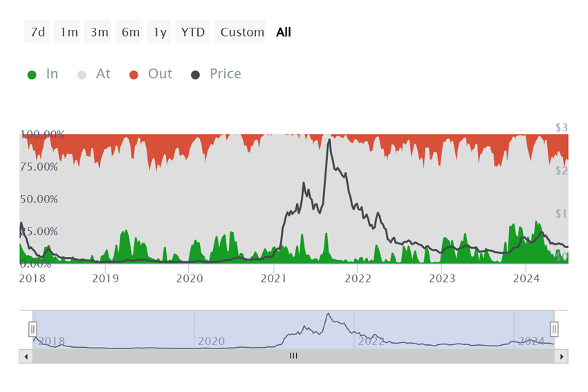Screen dimensions: 588x392
Task: Toggle the green In legend series
Action: (43, 74)
